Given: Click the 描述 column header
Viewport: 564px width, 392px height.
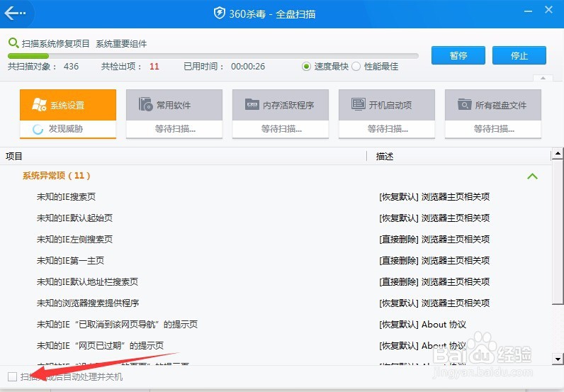Looking at the screenshot, I should tap(459, 156).
